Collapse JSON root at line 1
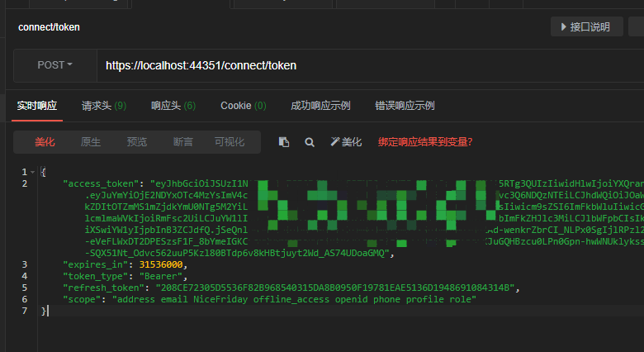Screen dimensions: 644x352 pyautogui.click(x=32, y=172)
